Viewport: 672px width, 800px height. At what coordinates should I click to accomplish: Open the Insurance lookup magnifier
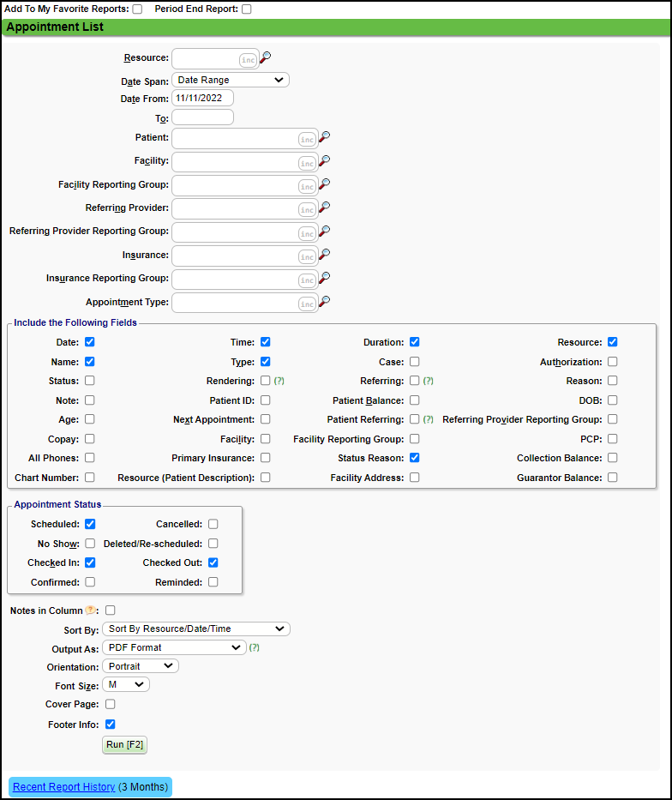(324, 255)
